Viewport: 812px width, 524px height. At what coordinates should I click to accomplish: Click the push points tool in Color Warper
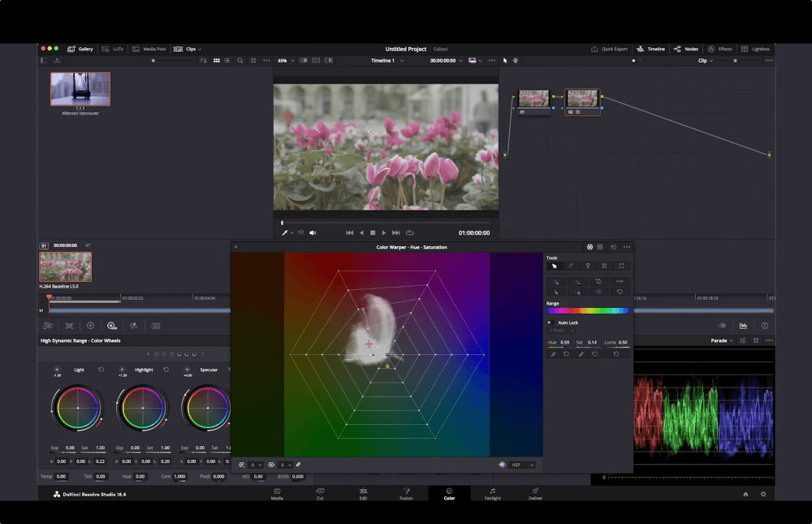click(621, 266)
